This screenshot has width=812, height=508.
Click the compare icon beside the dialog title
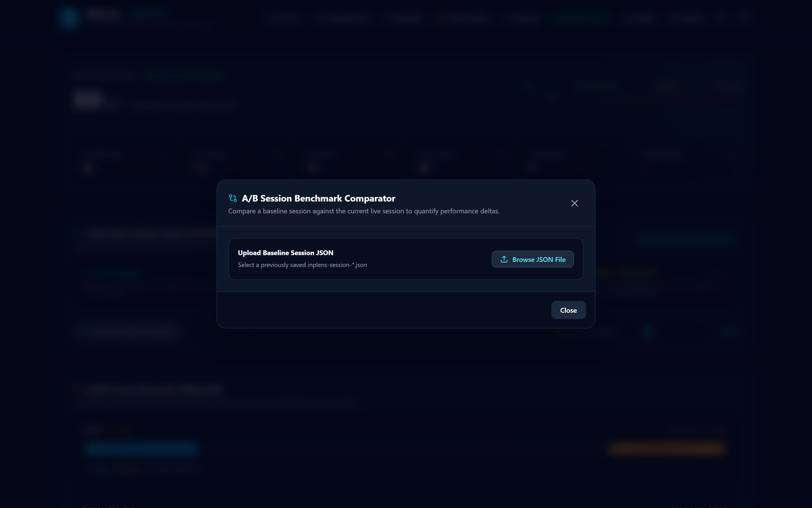pos(233,198)
